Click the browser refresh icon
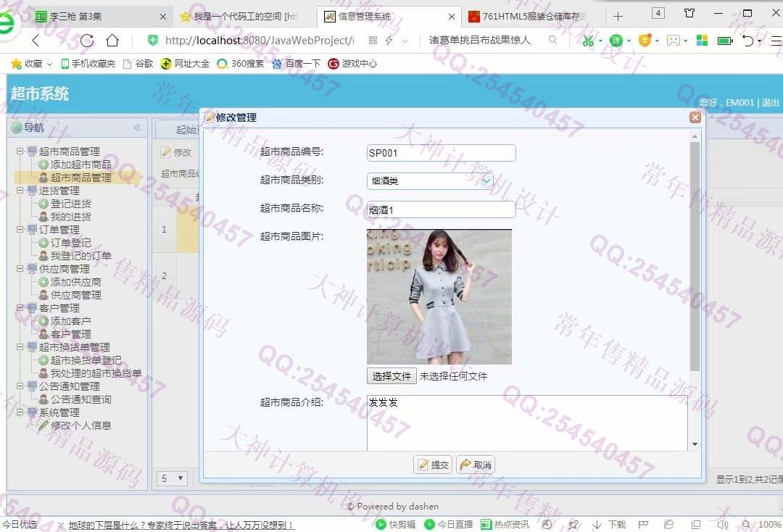 click(87, 41)
